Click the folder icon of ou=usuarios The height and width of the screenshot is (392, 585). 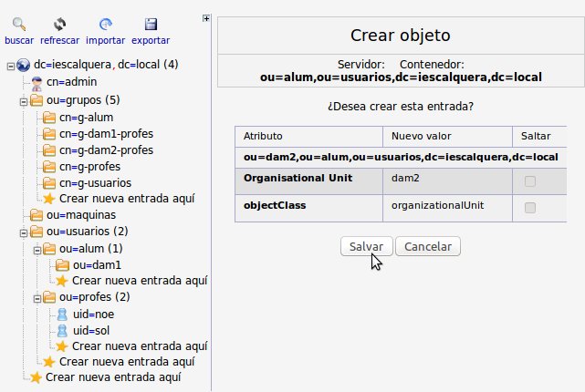(37, 232)
